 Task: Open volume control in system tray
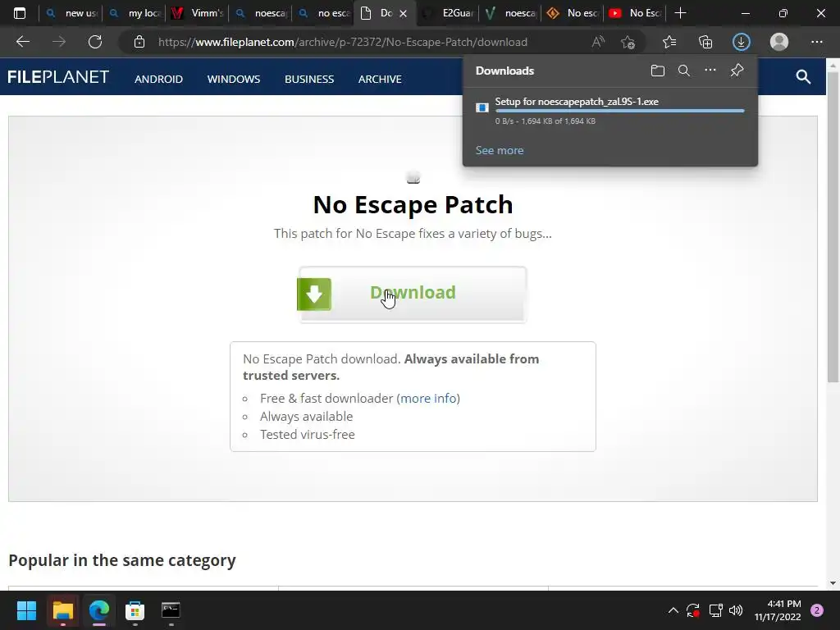(x=736, y=610)
